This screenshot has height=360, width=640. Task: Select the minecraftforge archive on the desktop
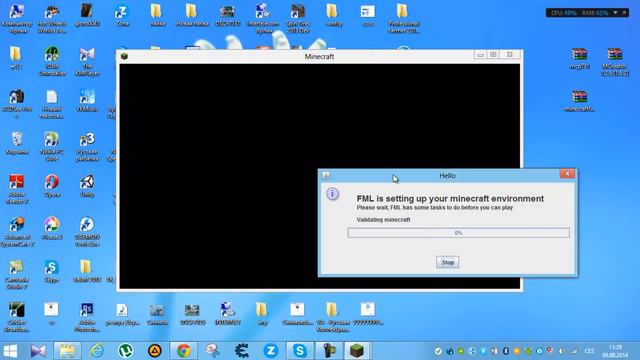[579, 101]
